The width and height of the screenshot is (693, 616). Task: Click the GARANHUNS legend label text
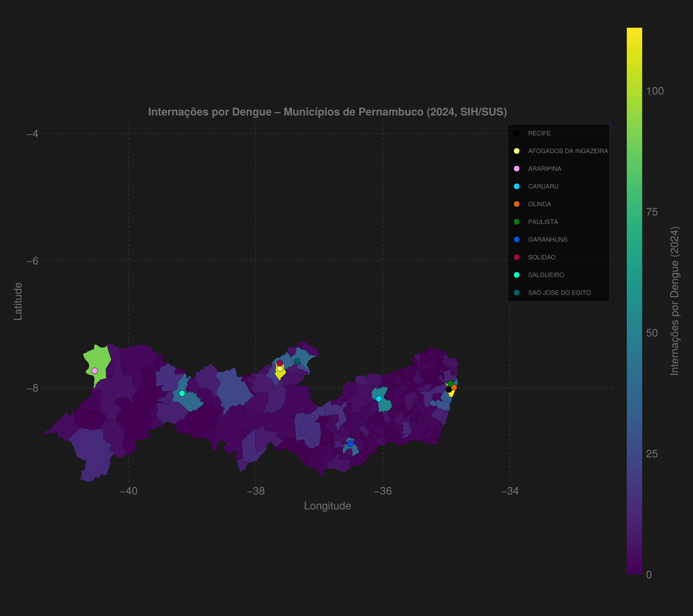click(547, 239)
